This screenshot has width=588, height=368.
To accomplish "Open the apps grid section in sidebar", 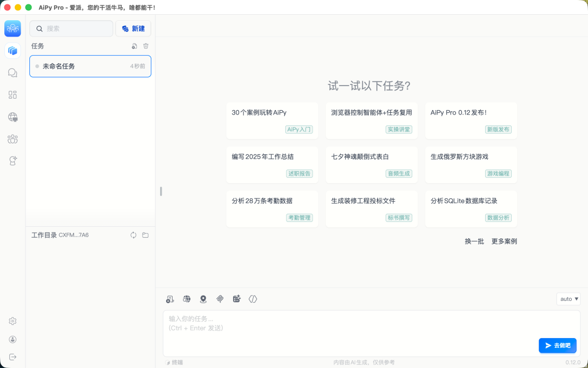I will (13, 95).
